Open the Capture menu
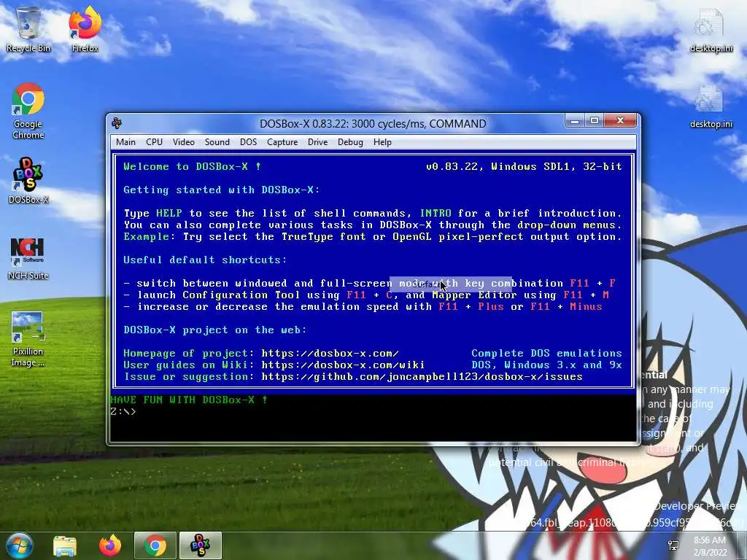 (x=282, y=142)
